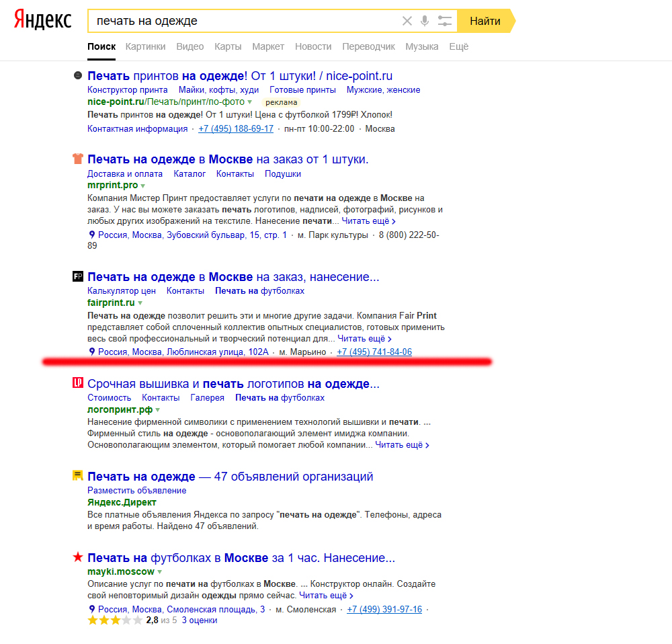Open Галерея sitelink
Image resolution: width=672 pixels, height=644 pixels.
point(208,397)
